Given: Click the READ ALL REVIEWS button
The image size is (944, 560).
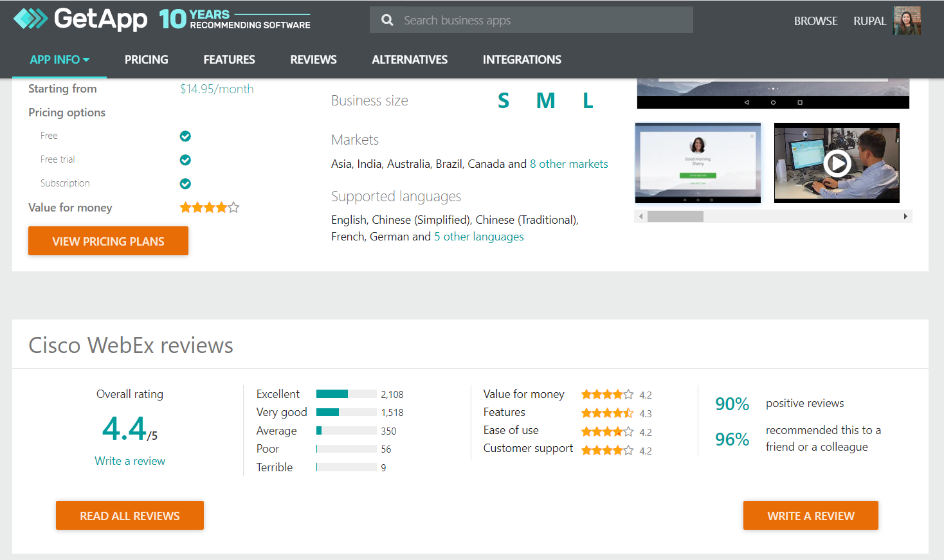Looking at the screenshot, I should 130,516.
